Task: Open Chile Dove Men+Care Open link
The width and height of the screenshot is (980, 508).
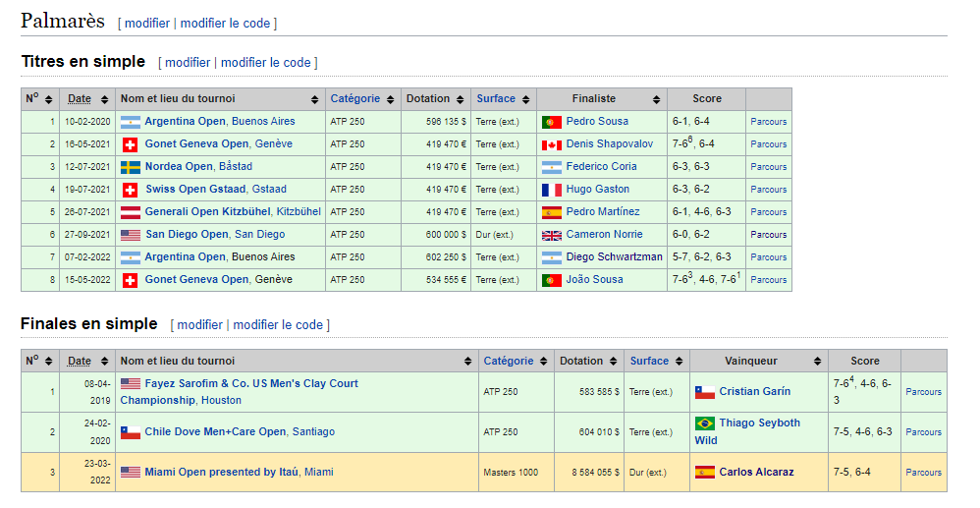Action: click(x=215, y=431)
